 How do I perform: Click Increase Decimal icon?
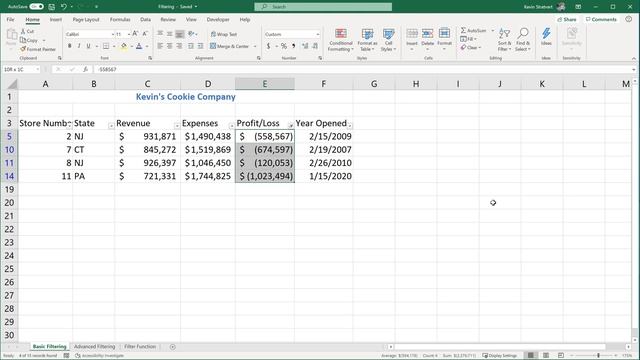coord(305,46)
